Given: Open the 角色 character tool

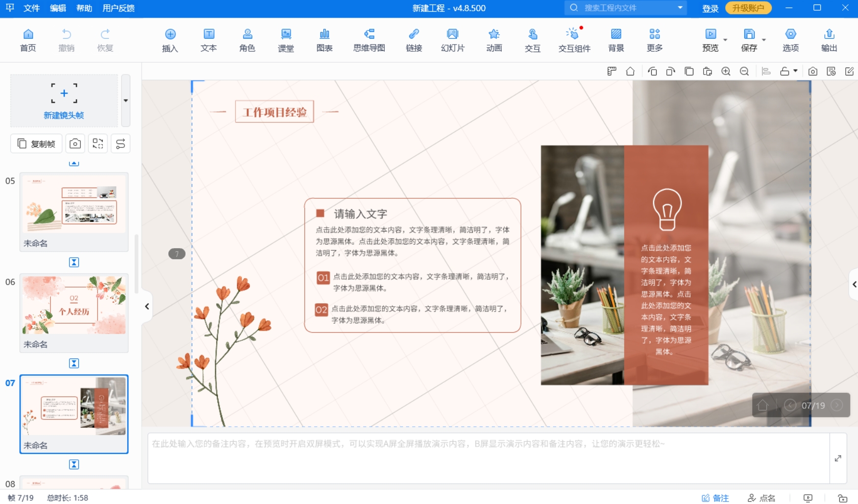Looking at the screenshot, I should click(247, 40).
